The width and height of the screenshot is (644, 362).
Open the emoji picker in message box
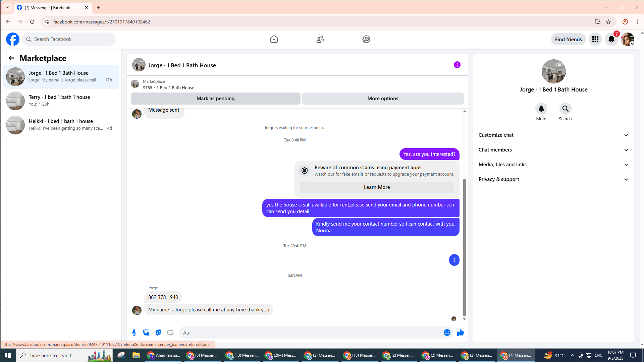(447, 333)
